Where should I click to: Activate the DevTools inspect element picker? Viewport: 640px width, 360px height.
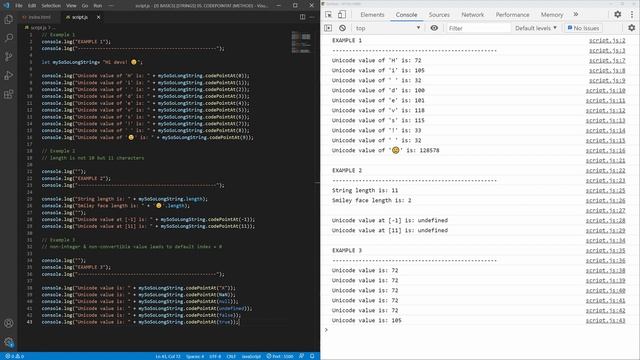(x=329, y=14)
